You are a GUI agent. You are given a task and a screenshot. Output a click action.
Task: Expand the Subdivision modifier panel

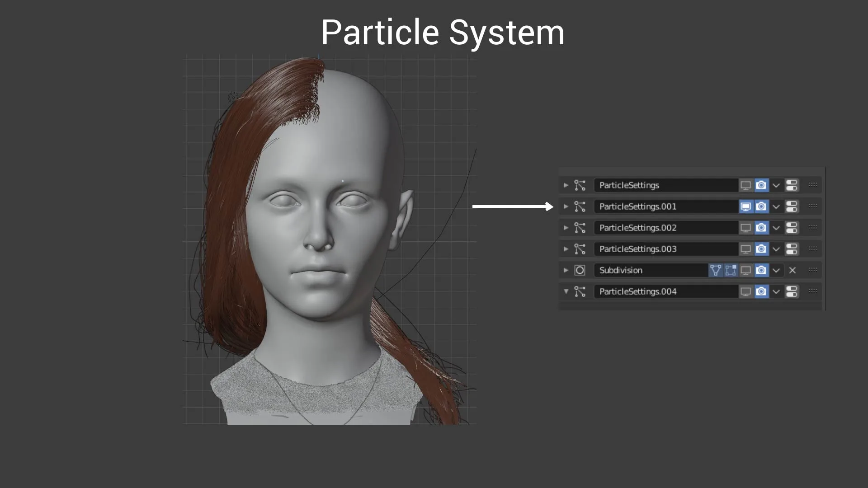click(x=566, y=270)
